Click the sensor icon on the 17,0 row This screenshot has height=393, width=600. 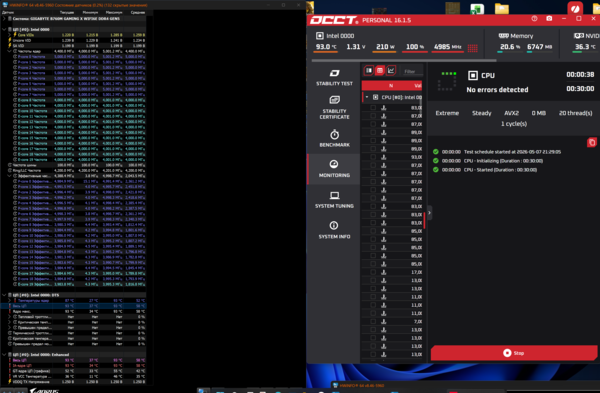(383, 272)
